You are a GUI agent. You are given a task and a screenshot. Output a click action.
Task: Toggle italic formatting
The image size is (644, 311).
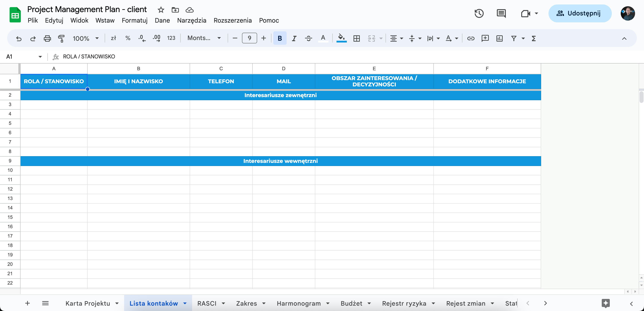point(294,38)
